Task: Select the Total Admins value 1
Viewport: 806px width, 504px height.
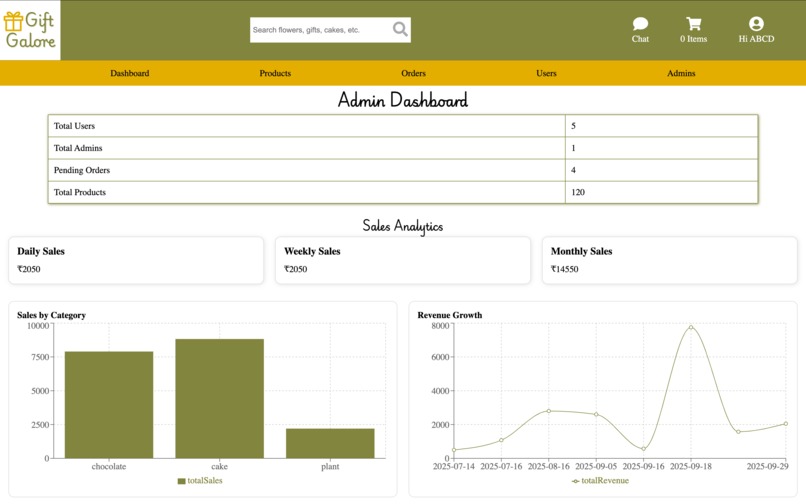Action: [x=573, y=148]
